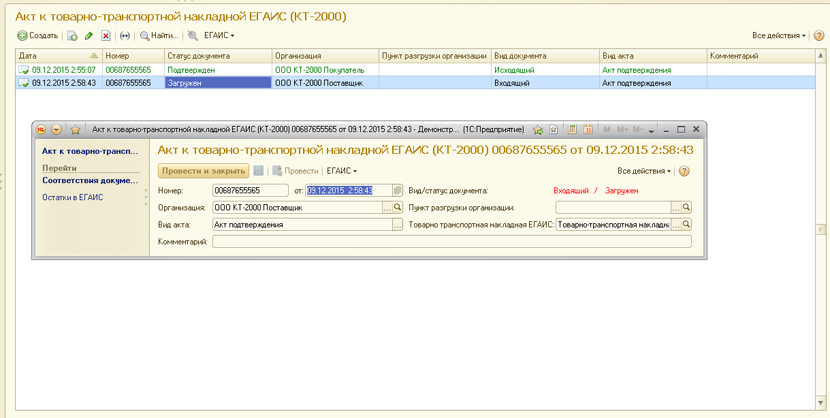830x418 pixels.
Task: Click the M+ memory button in the title bar
Action: click(x=623, y=129)
